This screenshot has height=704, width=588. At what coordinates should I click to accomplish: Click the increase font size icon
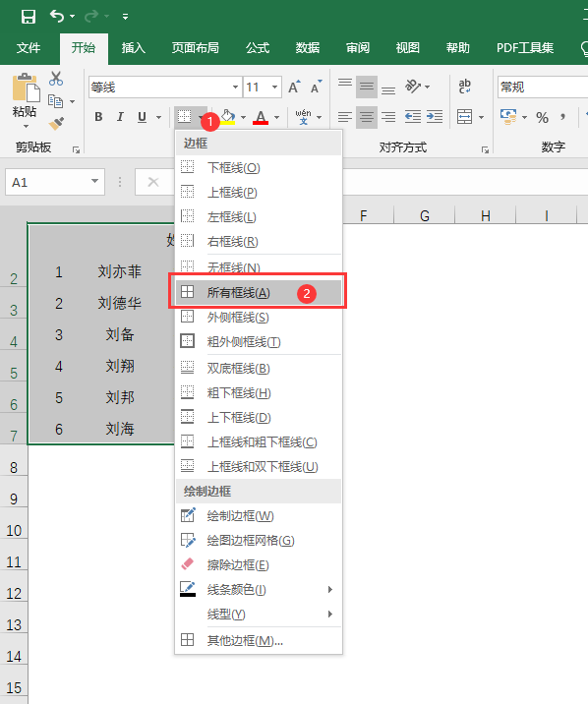pyautogui.click(x=294, y=87)
